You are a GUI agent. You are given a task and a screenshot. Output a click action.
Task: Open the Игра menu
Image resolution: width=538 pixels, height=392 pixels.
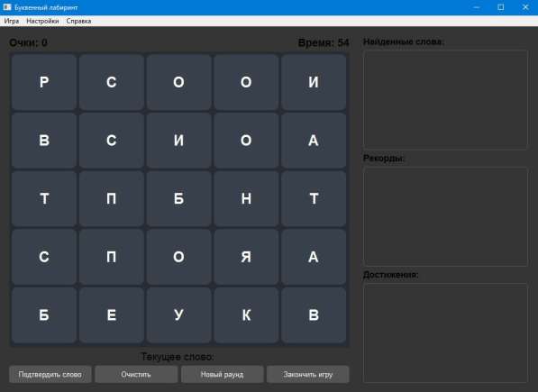(12, 21)
